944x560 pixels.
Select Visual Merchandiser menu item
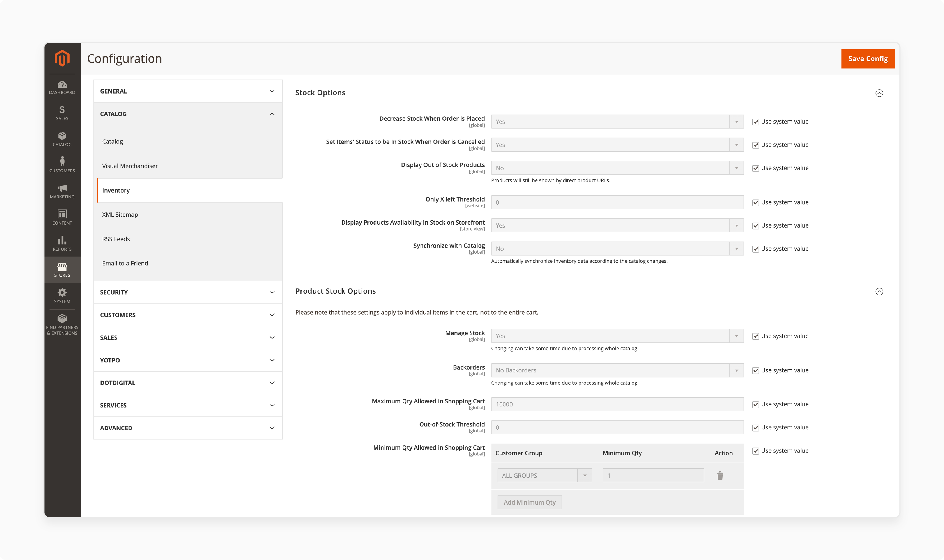tap(130, 166)
